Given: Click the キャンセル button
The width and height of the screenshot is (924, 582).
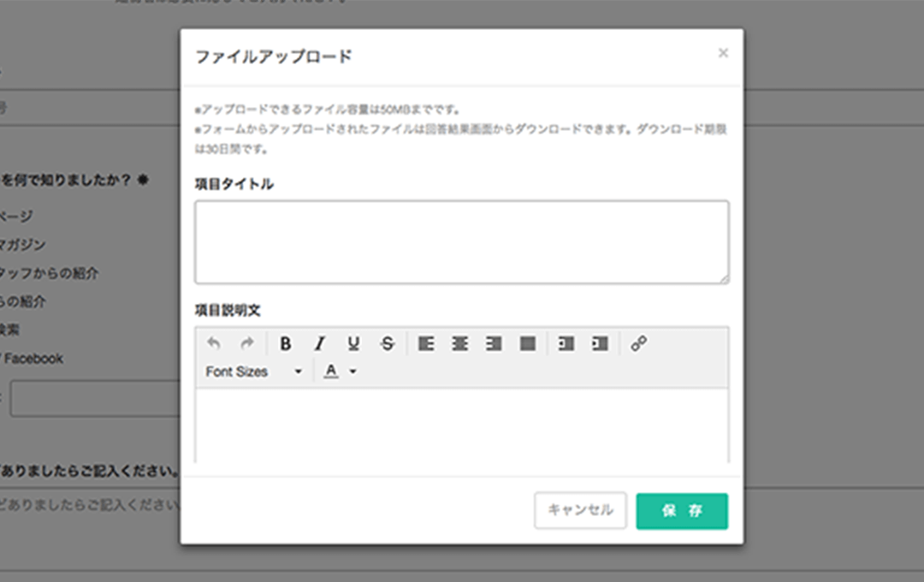Looking at the screenshot, I should pos(580,511).
